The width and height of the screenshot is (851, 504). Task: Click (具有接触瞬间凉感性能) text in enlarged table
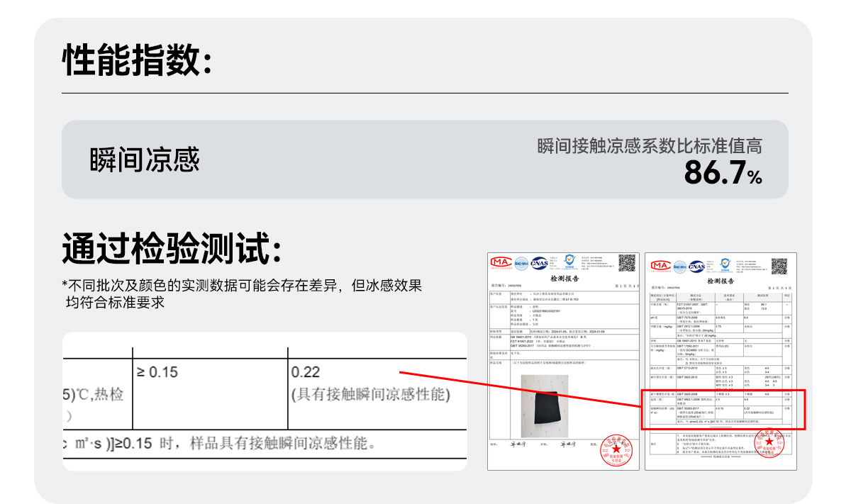[371, 395]
